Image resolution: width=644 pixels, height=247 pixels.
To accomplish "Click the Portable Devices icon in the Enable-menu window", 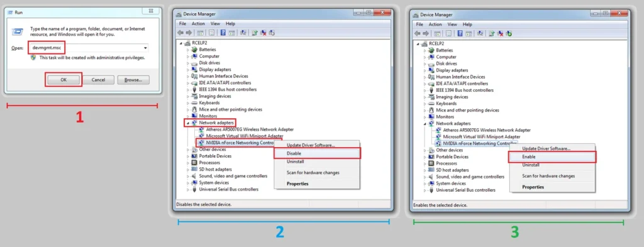I will click(x=431, y=156).
